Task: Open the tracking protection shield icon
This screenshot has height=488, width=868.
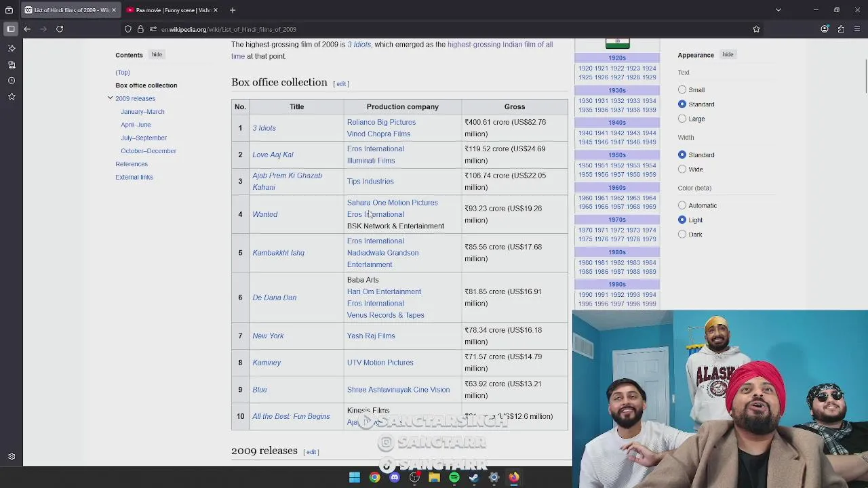Action: tap(128, 29)
